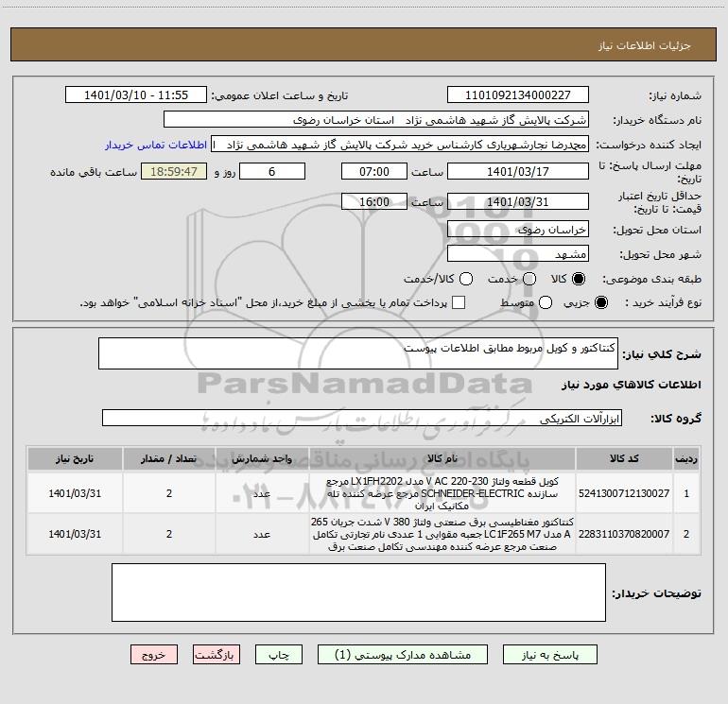Image resolution: width=728 pixels, height=704 pixels.
Task: Click item code 2283110370820007
Action: tap(624, 534)
